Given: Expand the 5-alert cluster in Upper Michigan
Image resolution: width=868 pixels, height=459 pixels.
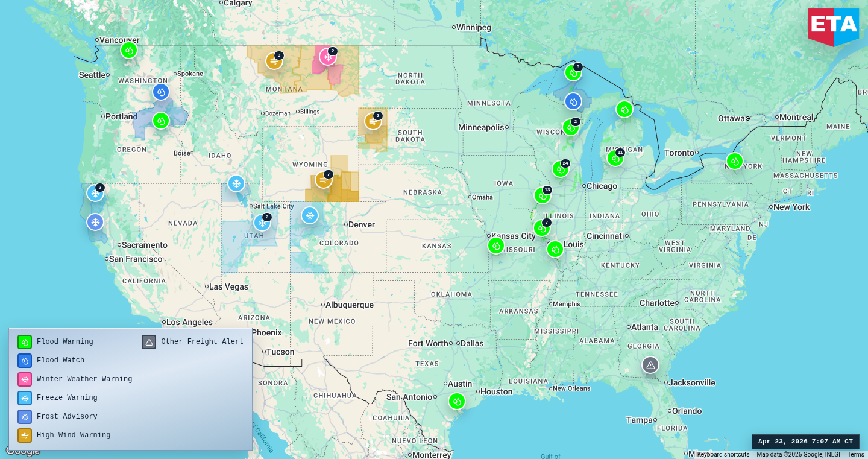Looking at the screenshot, I should coord(573,72).
